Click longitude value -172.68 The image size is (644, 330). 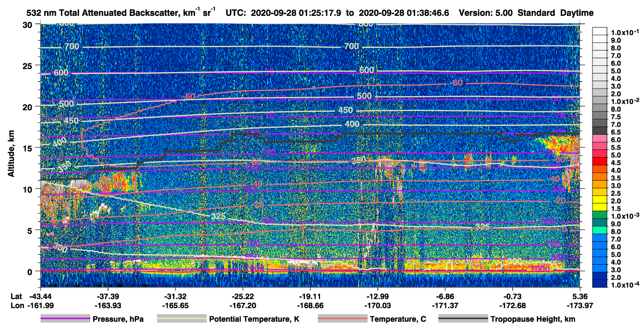[513, 306]
